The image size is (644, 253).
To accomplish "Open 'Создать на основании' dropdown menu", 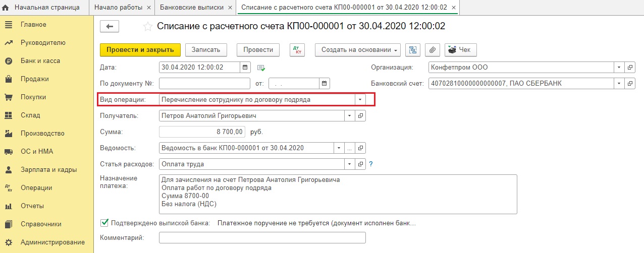I will [x=359, y=49].
